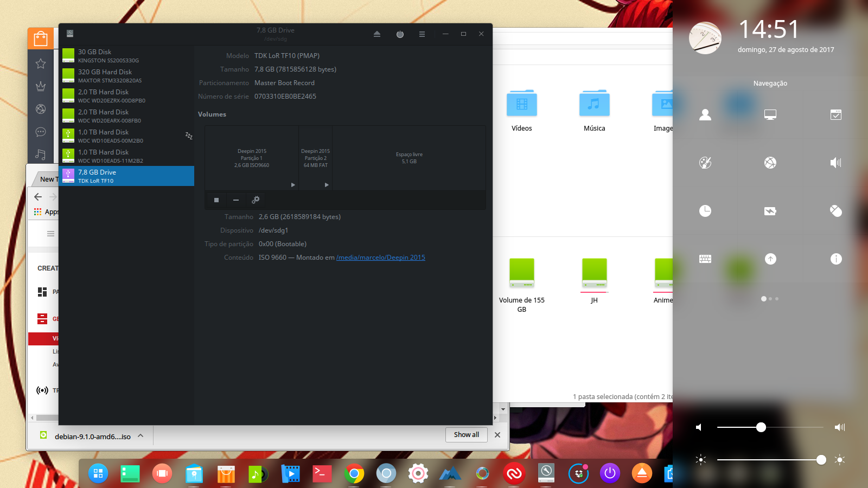Open Apps shortcut in bookmarks bar
The height and width of the screenshot is (488, 868).
click(47, 212)
